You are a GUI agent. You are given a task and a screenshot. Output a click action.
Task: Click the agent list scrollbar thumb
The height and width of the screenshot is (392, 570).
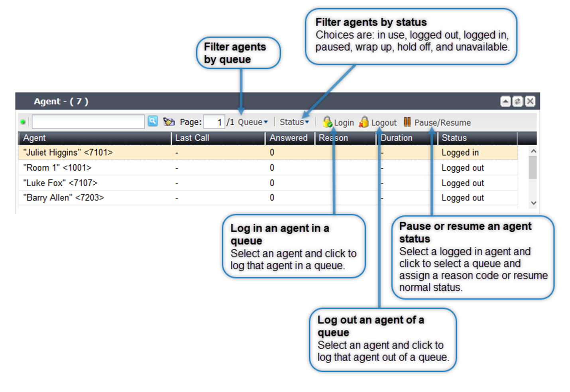tap(533, 167)
